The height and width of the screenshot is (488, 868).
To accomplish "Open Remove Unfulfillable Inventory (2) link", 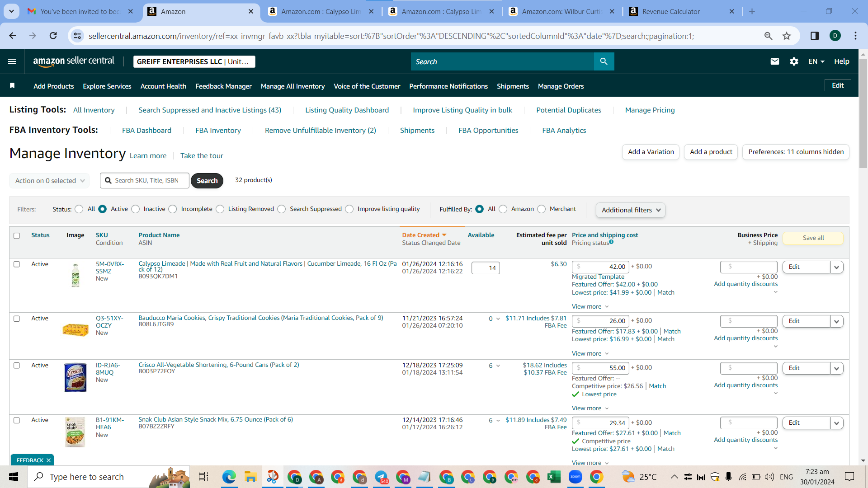I will tap(320, 130).
